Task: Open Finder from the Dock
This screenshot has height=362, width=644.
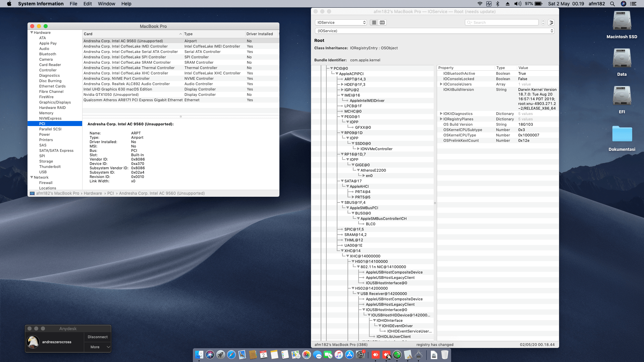Action: click(x=199, y=355)
